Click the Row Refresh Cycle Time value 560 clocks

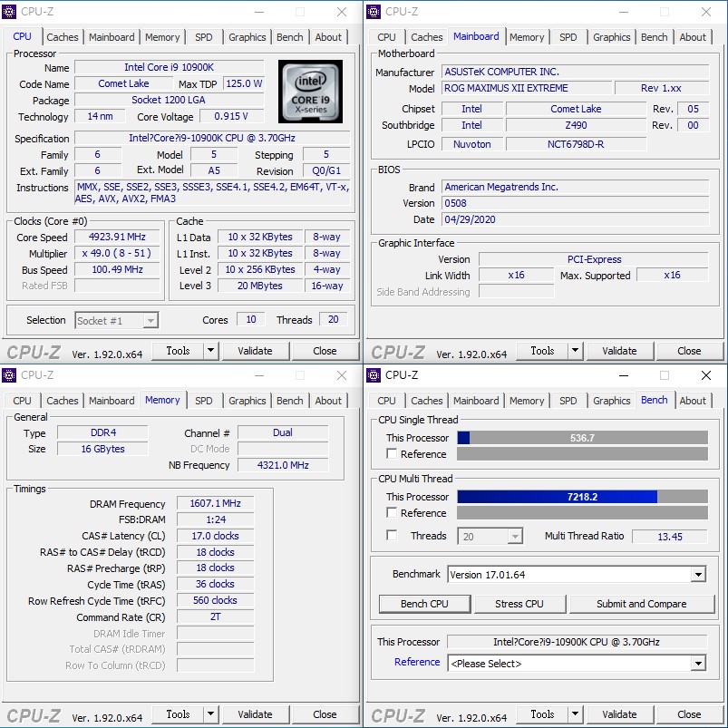[215, 600]
